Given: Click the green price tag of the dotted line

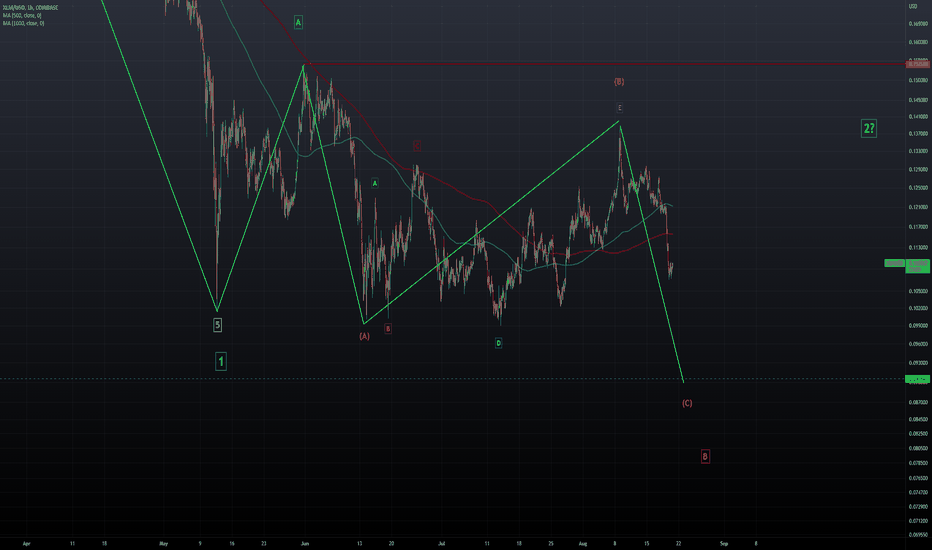Looking at the screenshot, I should point(918,379).
